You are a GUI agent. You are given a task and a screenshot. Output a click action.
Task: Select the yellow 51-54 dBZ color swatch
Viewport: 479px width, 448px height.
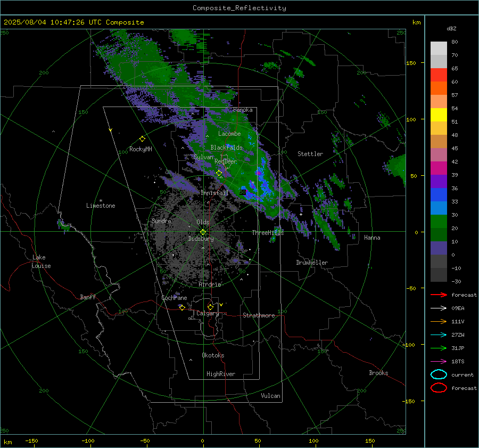pos(439,115)
